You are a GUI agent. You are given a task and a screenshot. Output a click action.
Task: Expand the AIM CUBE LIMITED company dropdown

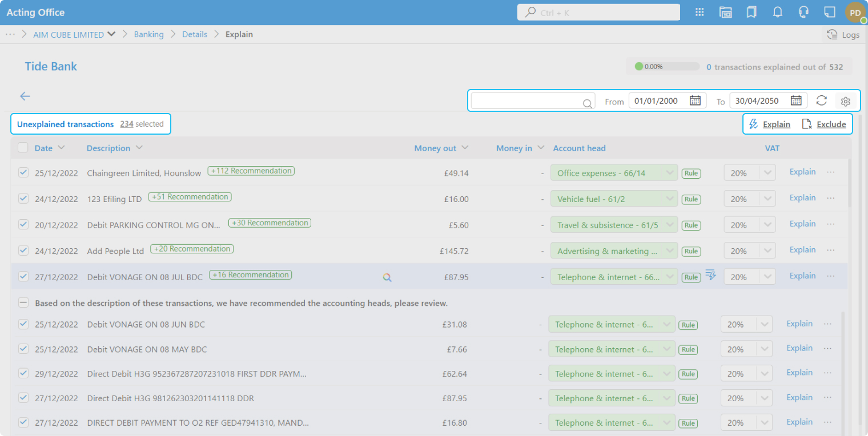[x=111, y=34]
